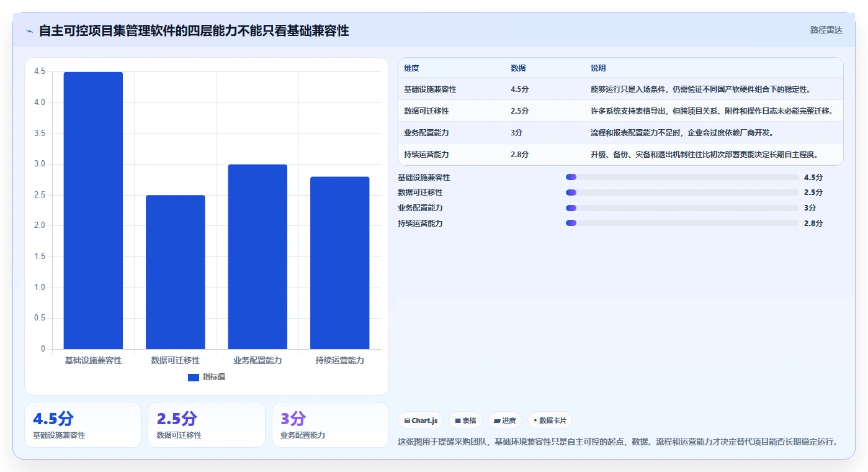Click the 基础设施兼容性 chart bar

point(93,211)
